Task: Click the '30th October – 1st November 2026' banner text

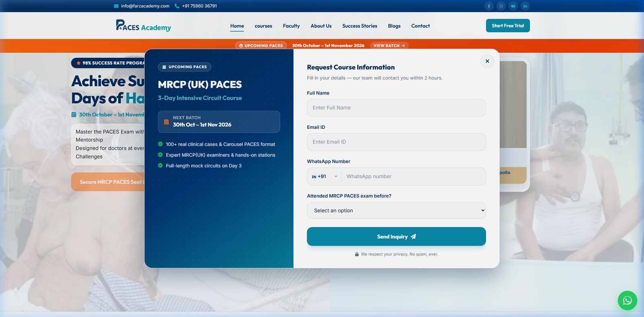Action: coord(328,46)
